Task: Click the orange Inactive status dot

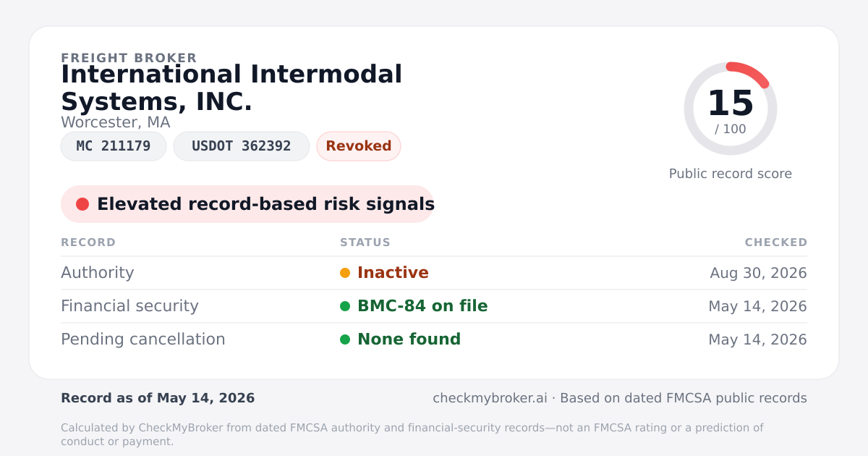Action: pyautogui.click(x=345, y=273)
